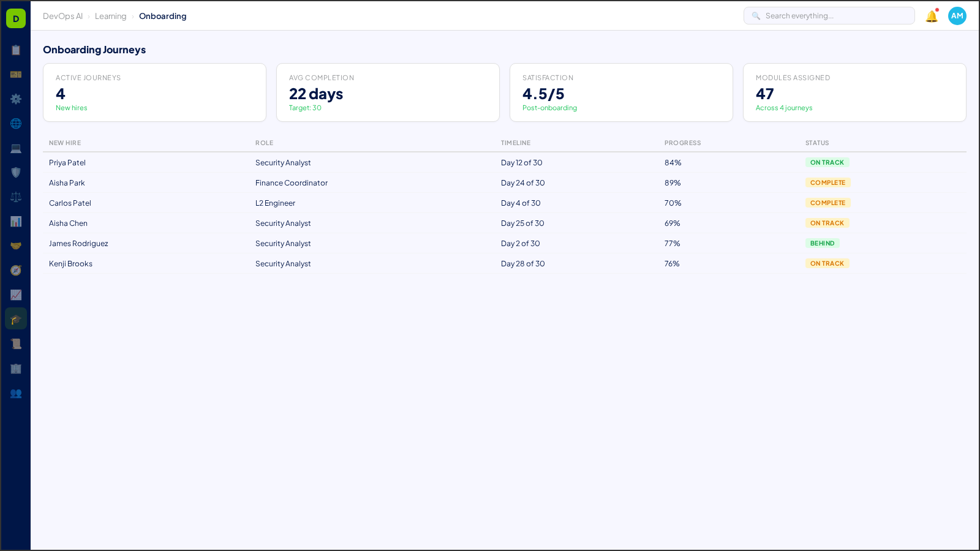
Task: Click the handshake icon in the sidebar
Action: click(x=16, y=246)
